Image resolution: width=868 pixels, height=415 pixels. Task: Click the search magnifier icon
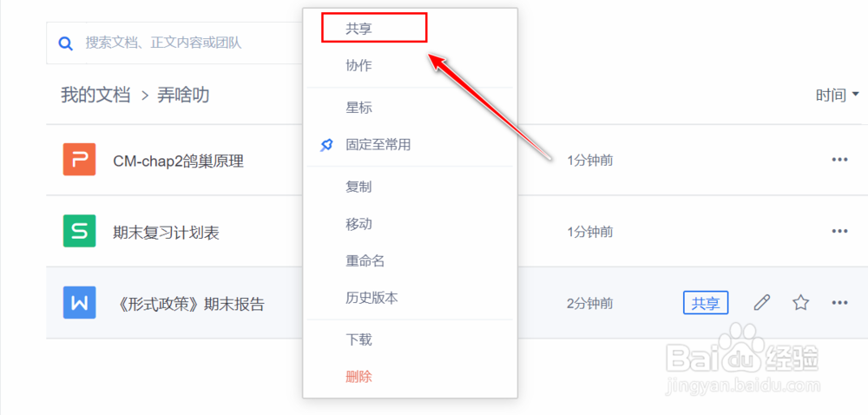coord(65,43)
